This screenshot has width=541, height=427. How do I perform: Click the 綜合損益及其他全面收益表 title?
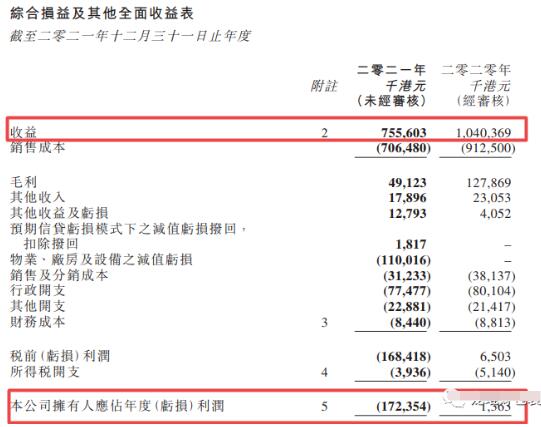click(x=102, y=14)
